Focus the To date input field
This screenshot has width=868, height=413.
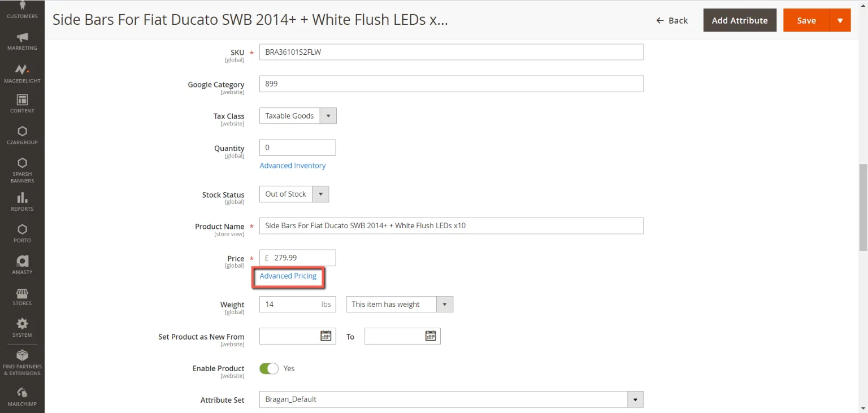pyautogui.click(x=402, y=336)
